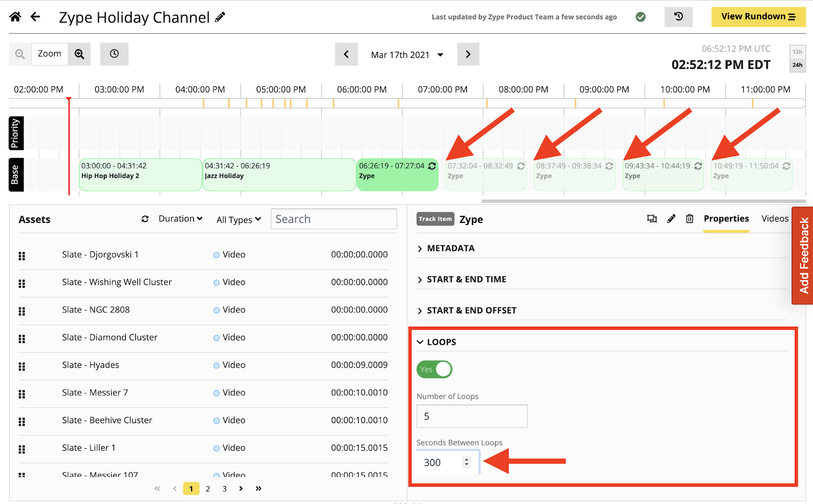The width and height of the screenshot is (813, 504).
Task: Grab drag handle for Slate - Wishing Well Cluster
Action: (x=22, y=283)
